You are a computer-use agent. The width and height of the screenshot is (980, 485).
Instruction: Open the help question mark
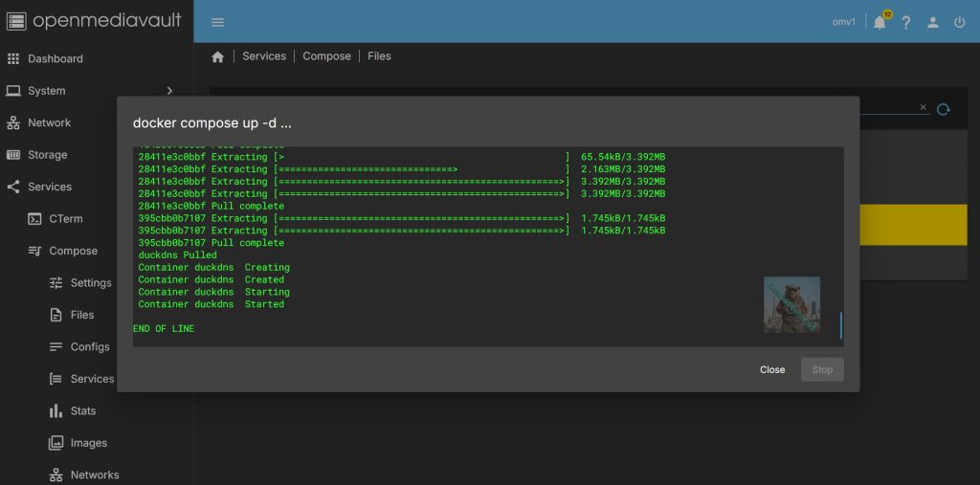click(906, 23)
